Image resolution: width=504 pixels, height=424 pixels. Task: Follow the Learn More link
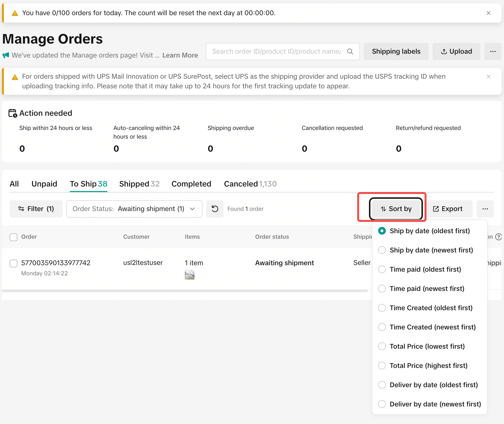pos(180,55)
